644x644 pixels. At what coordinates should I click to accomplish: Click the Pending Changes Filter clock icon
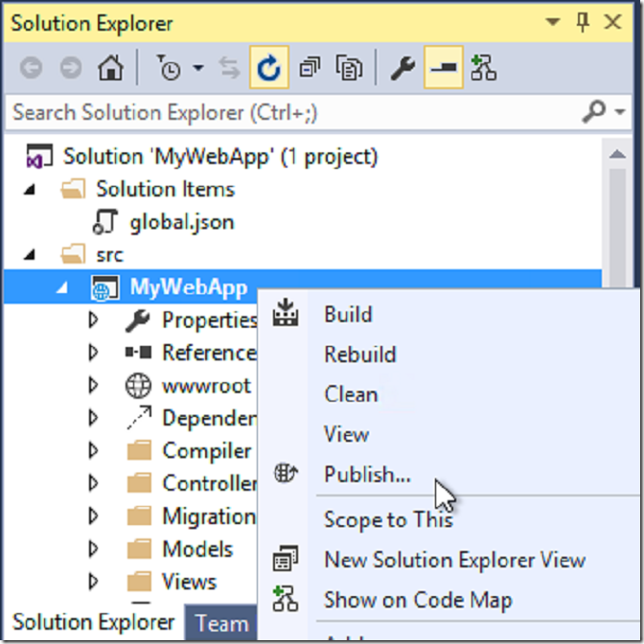169,67
